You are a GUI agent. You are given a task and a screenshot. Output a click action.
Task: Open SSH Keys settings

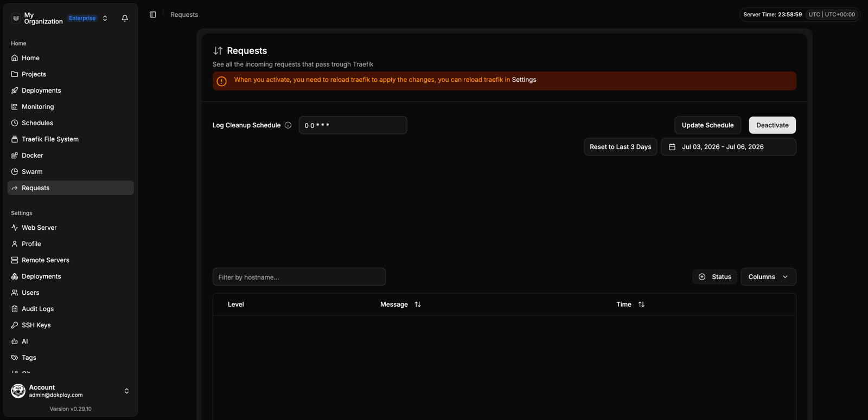(x=71, y=325)
